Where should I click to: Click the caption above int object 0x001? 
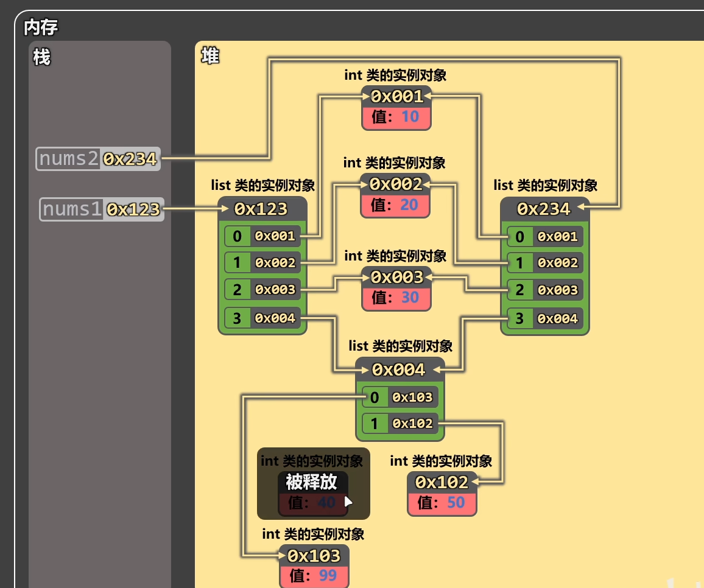coord(396,75)
